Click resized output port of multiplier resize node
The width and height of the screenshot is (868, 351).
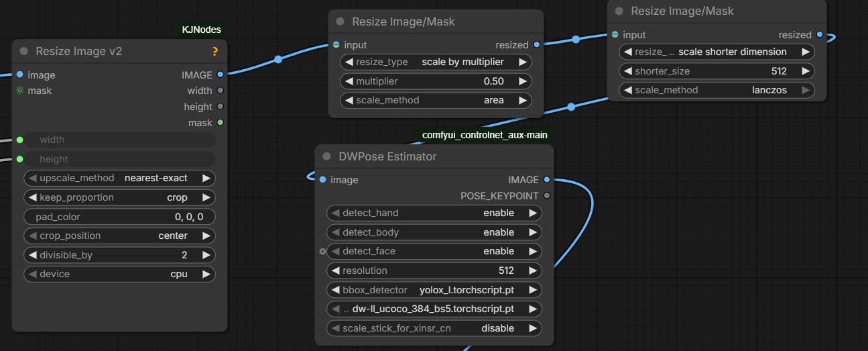[536, 45]
